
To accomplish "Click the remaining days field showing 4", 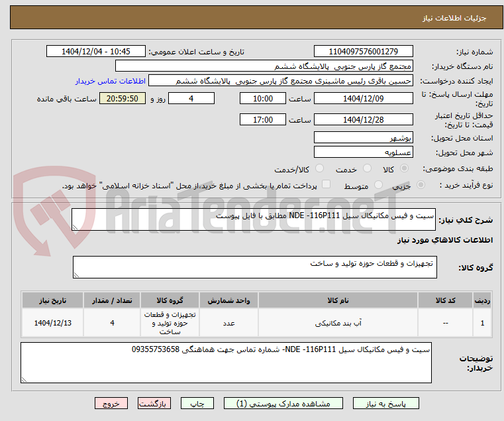I will (x=191, y=98).
